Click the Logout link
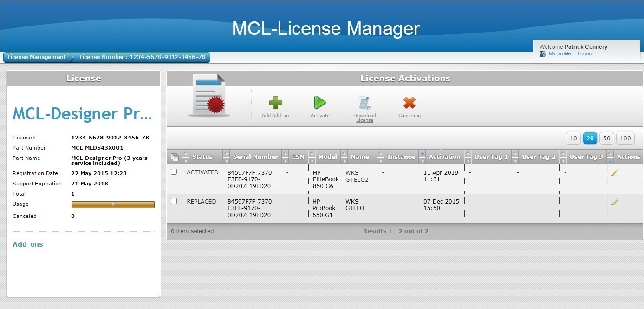 click(x=585, y=54)
